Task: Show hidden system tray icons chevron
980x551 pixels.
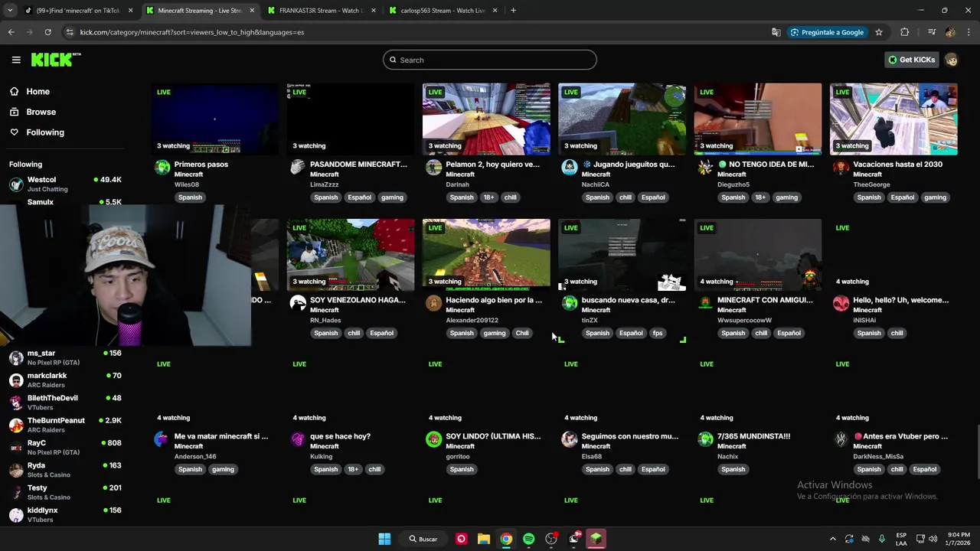Action: 833,539
